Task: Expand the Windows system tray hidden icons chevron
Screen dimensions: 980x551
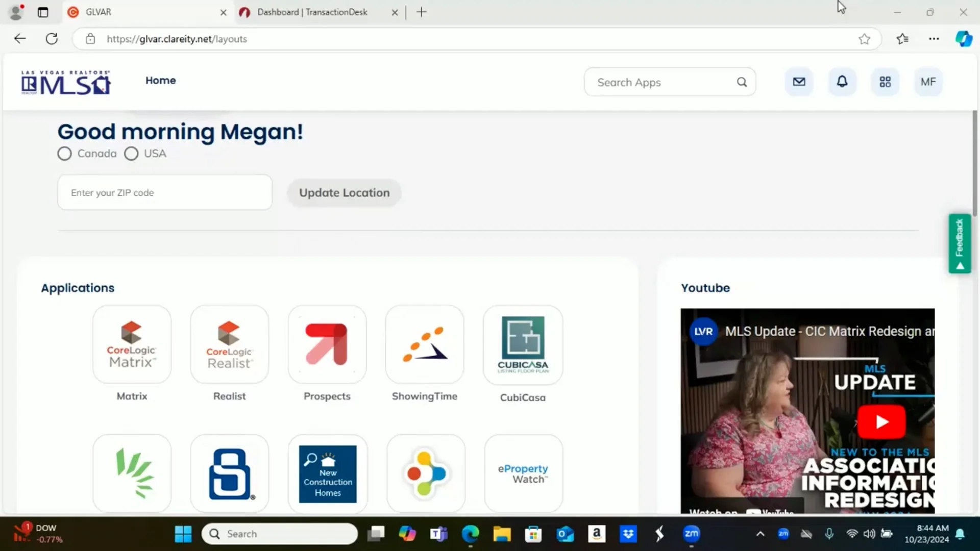Action: 760,534
